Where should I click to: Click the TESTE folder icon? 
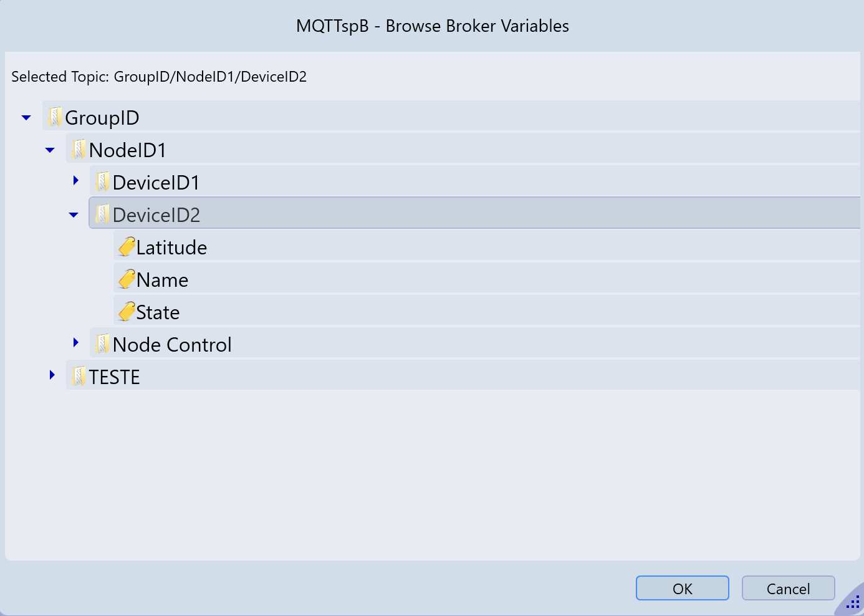point(79,376)
